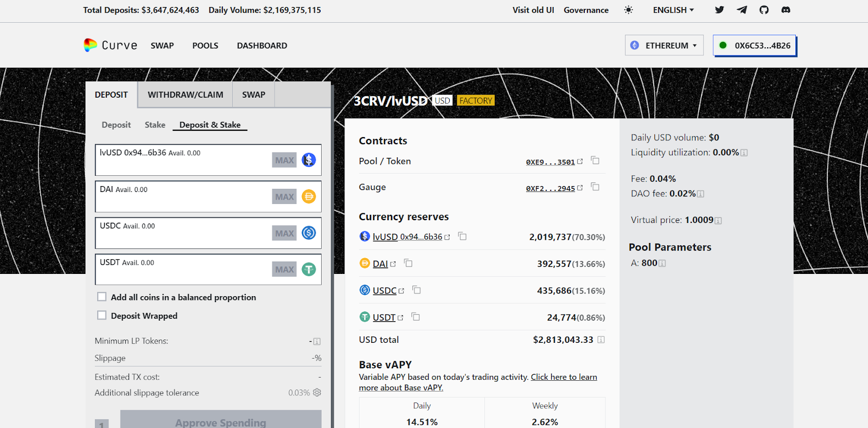Open the Curve Discord server icon
868x428 pixels.
(786, 10)
